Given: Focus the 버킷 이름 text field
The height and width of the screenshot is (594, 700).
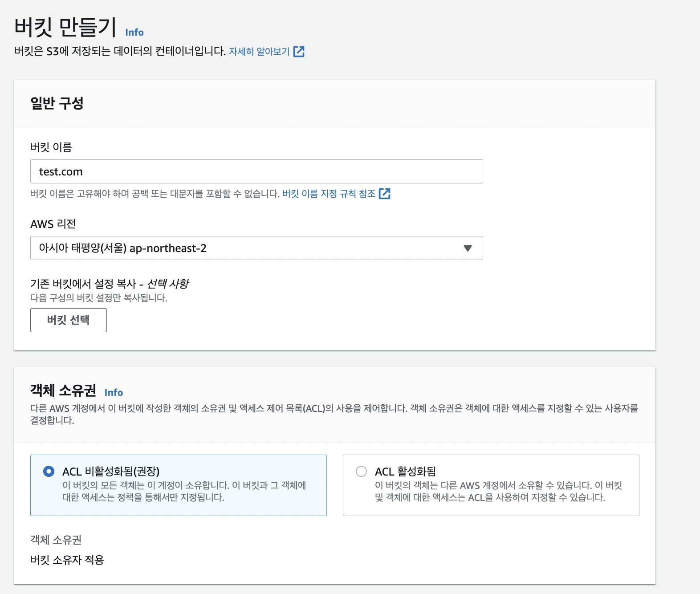Looking at the screenshot, I should [256, 171].
